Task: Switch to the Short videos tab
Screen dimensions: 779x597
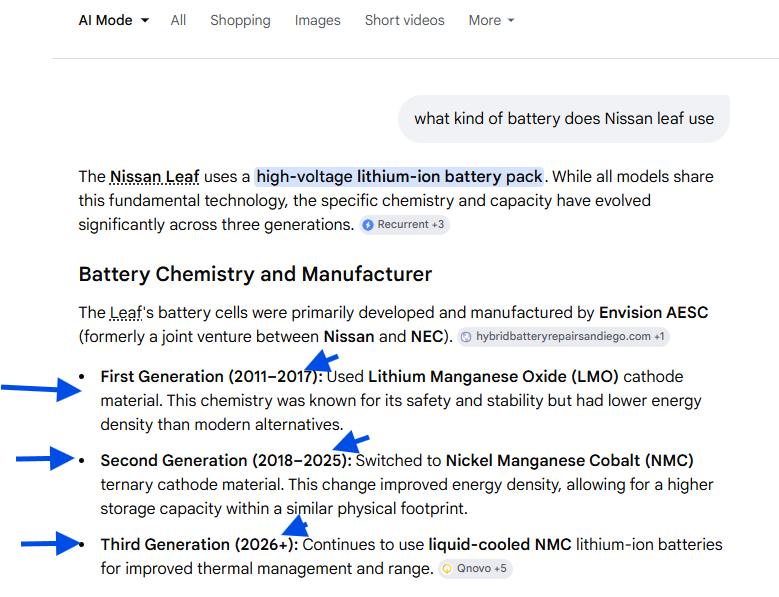Action: coord(404,20)
